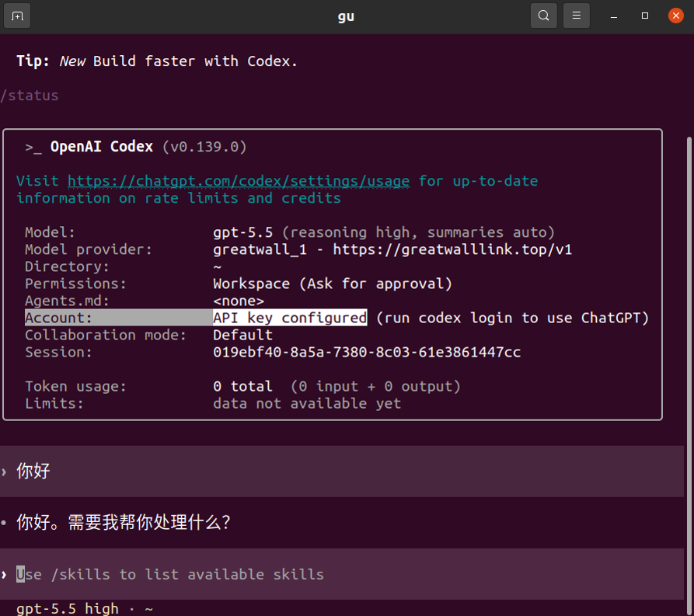Click 'Workspace (Ask for approval)' permissions value
The height and width of the screenshot is (616, 694).
pos(333,284)
